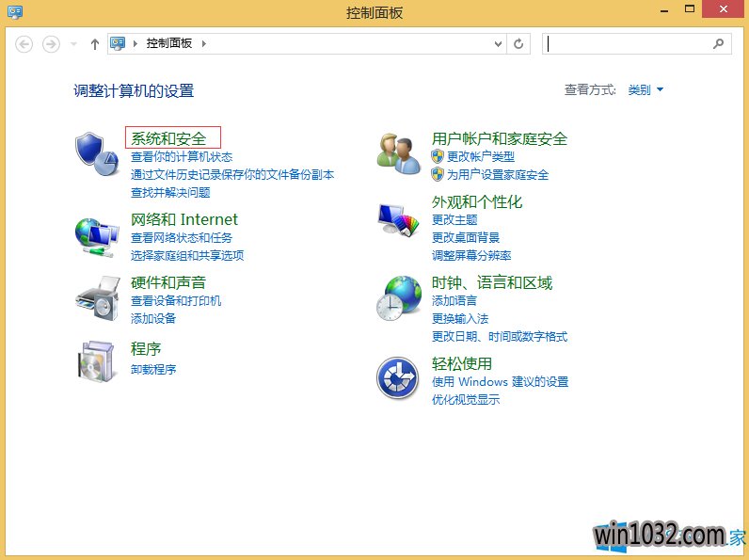Open the recent locations arrow beside Forward
This screenshot has width=749, height=560.
[73, 44]
